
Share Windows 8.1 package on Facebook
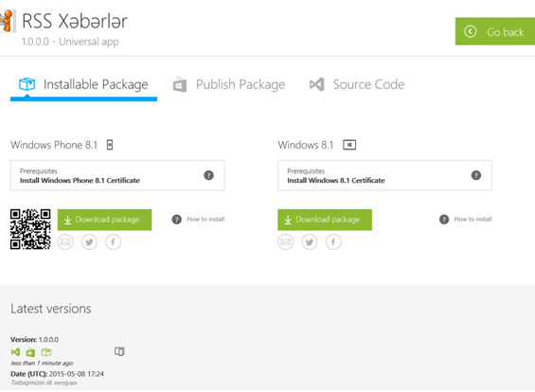click(333, 242)
